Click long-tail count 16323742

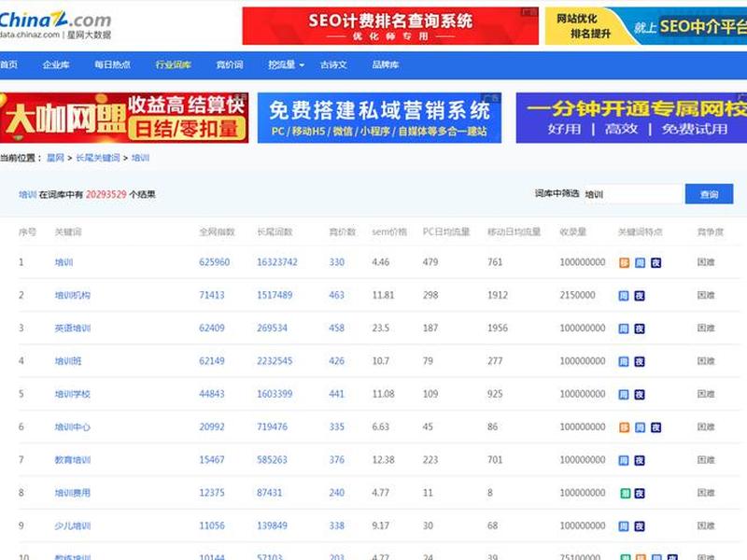[x=277, y=262]
